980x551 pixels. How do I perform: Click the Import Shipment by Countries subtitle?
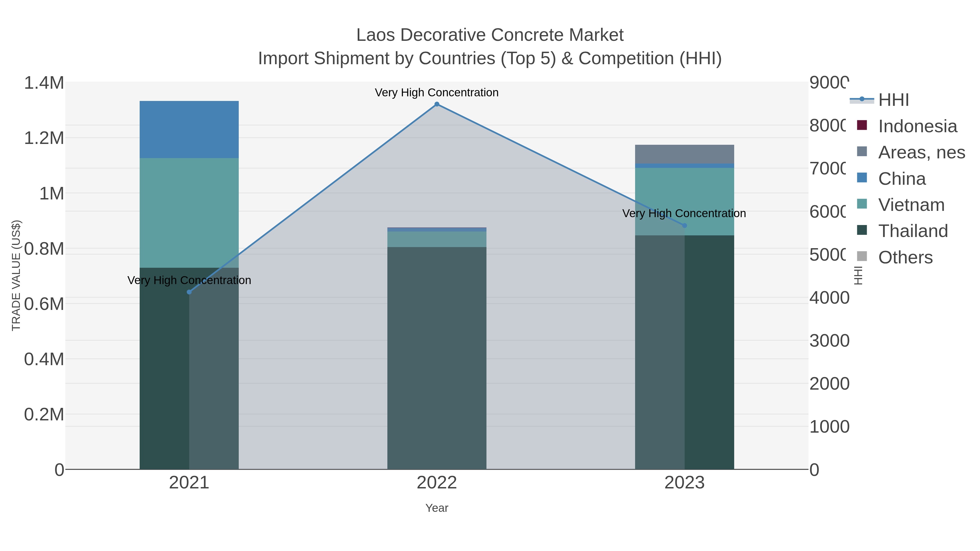point(490,59)
